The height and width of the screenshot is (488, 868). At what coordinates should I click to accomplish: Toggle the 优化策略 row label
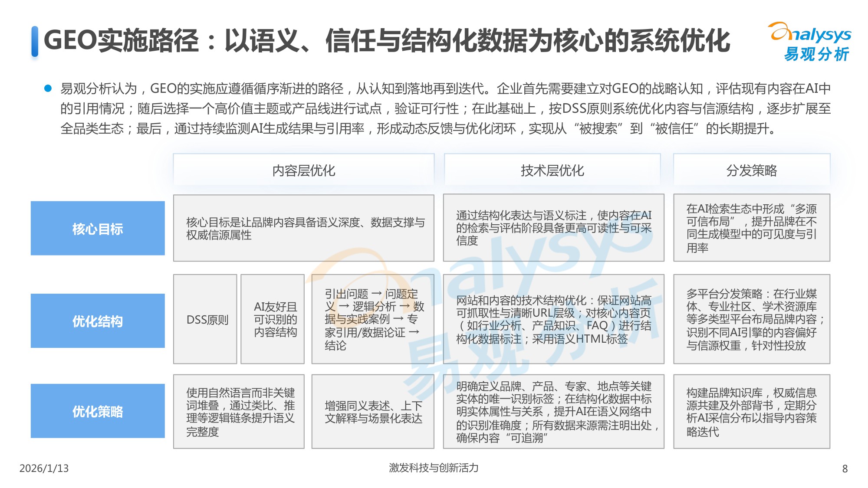tap(98, 410)
